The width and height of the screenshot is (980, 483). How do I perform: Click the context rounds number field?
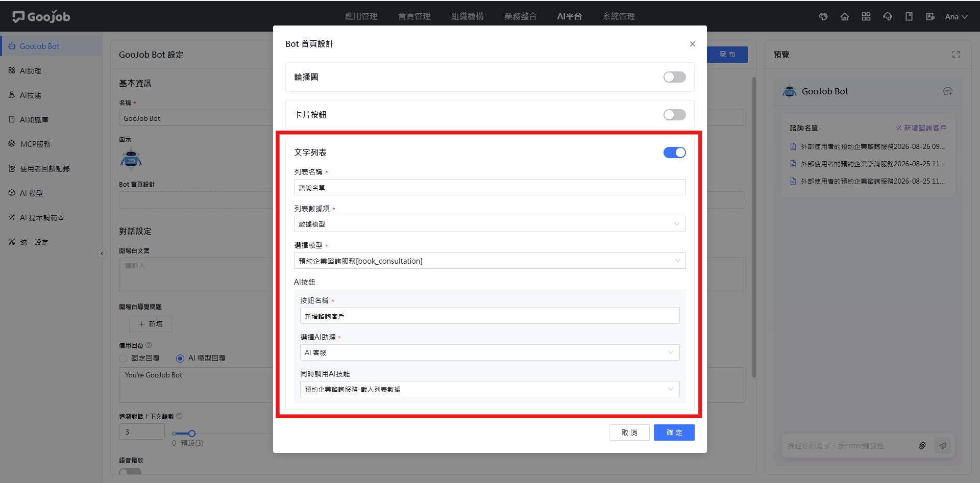click(x=142, y=431)
